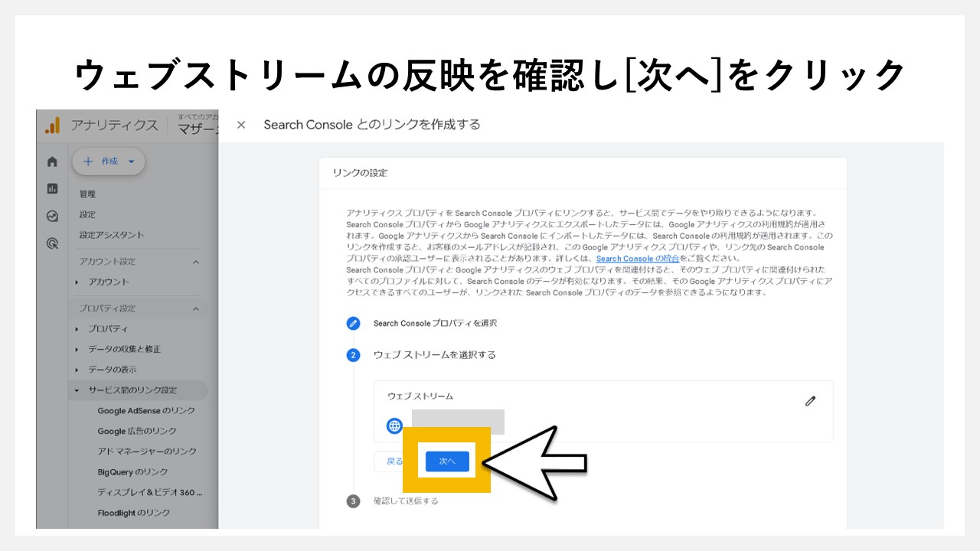Select the Home icon in the sidebar
The height and width of the screenshot is (551, 980).
pos(51,161)
